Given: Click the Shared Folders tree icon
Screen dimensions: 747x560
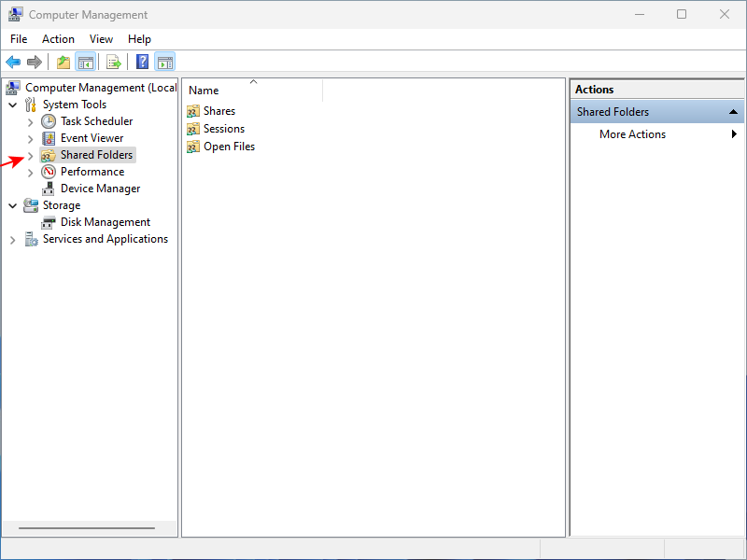Looking at the screenshot, I should pos(49,155).
